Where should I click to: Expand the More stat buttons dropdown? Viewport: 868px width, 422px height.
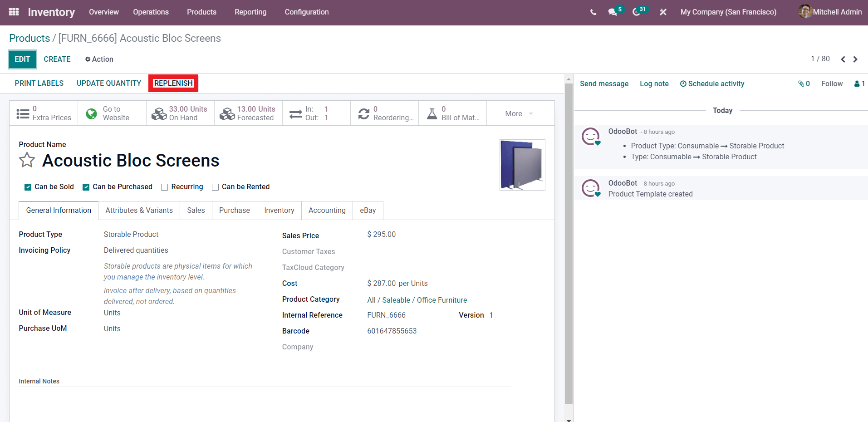click(x=520, y=113)
